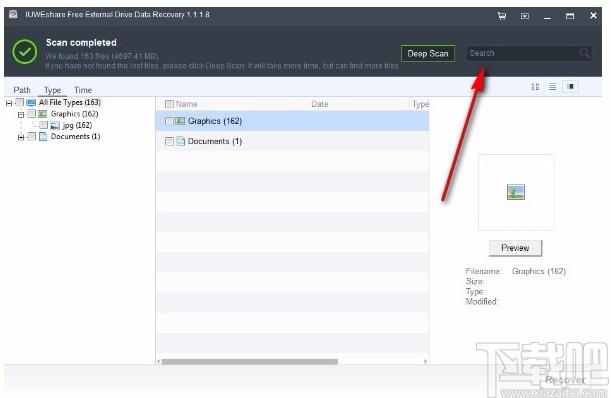Check the Documents (1) tree checkbox
Image resolution: width=611 pixels, height=398 pixels.
(32, 136)
